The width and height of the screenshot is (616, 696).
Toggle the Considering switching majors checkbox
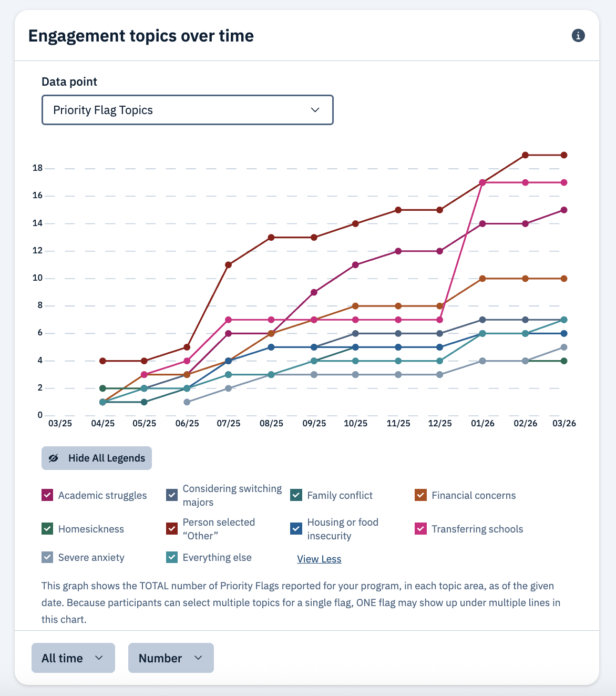click(x=172, y=495)
